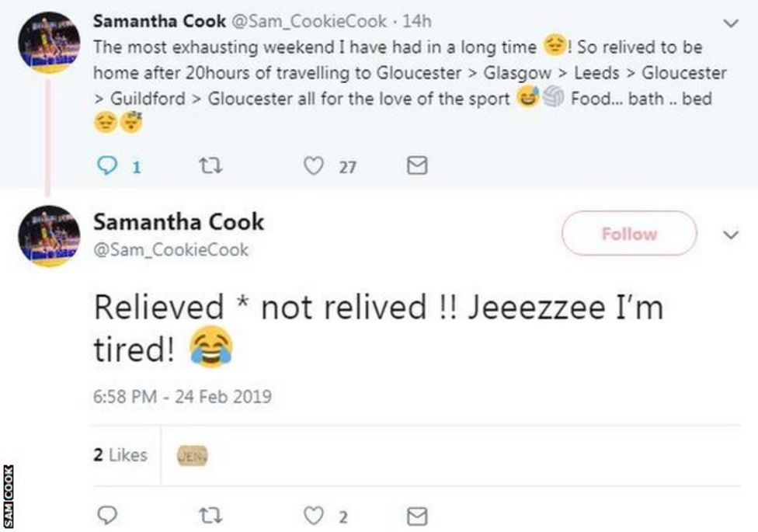Reply to the 'Relieved not relived' tweet

[x=109, y=516]
